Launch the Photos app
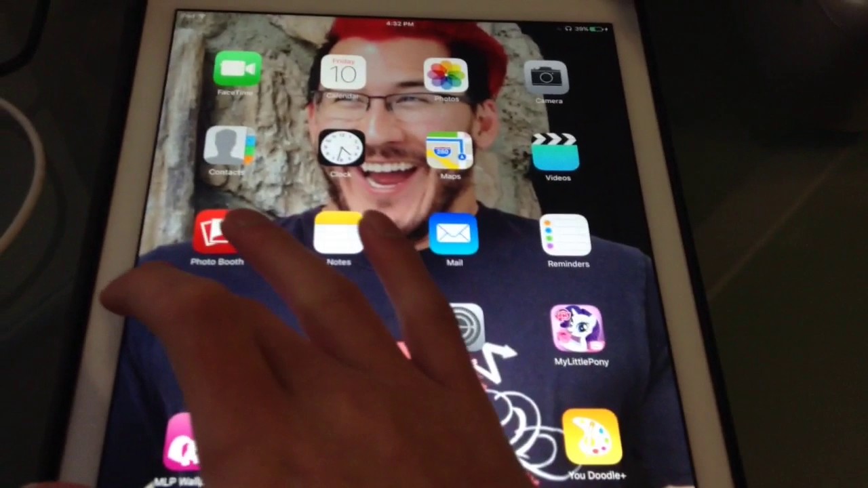 coord(446,75)
